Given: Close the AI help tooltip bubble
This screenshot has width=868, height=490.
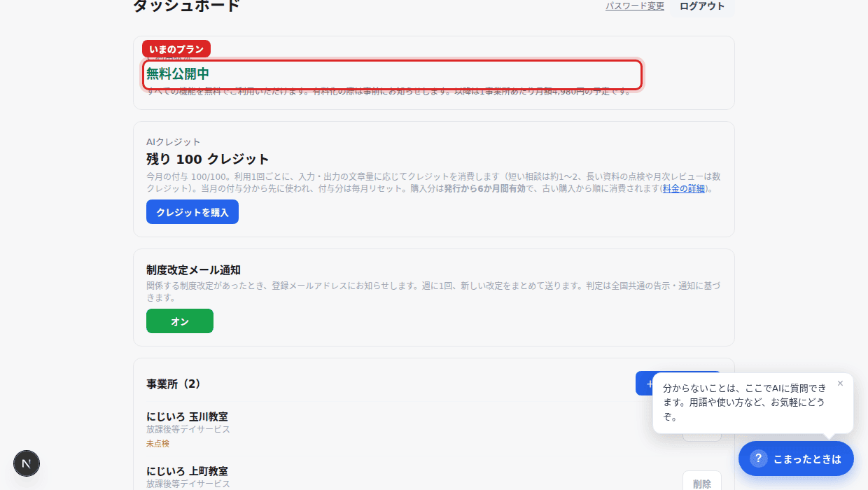Looking at the screenshot, I should point(840,384).
